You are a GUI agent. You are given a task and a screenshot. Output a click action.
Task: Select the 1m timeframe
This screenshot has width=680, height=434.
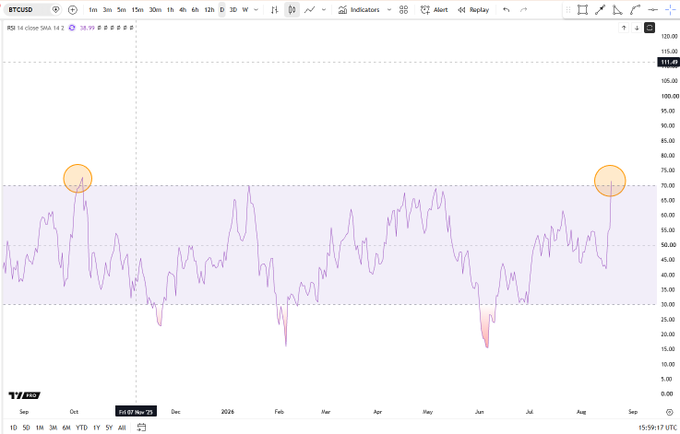tap(93, 10)
